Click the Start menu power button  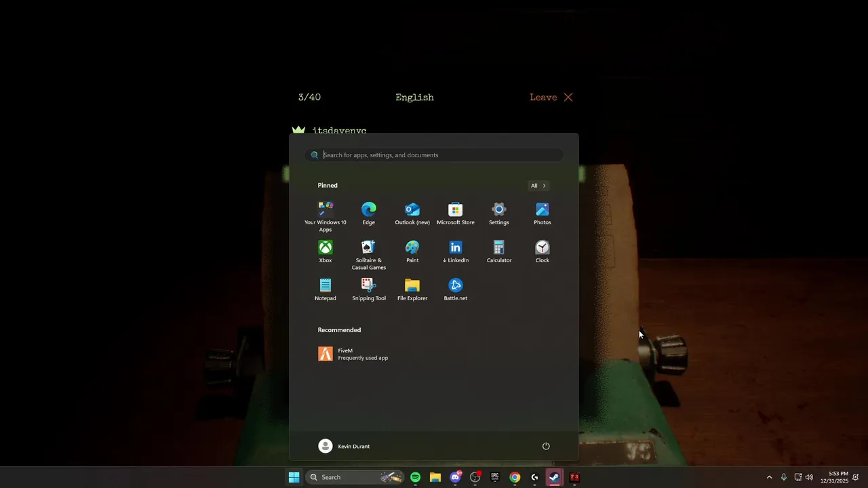pyautogui.click(x=546, y=446)
